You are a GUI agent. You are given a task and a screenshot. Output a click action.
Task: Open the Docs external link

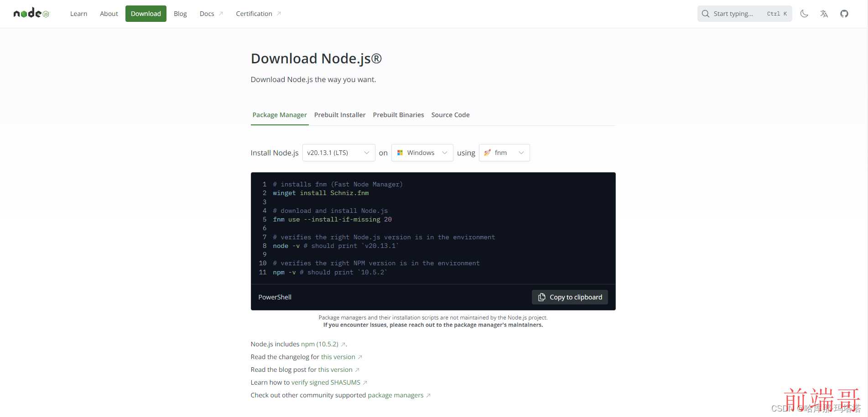coord(211,14)
